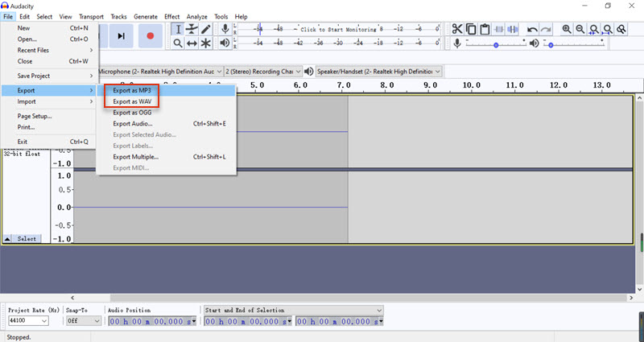Open the Speaker/Handset playback device dropdown
Image resolution: width=644 pixels, height=342 pixels.
coord(378,72)
